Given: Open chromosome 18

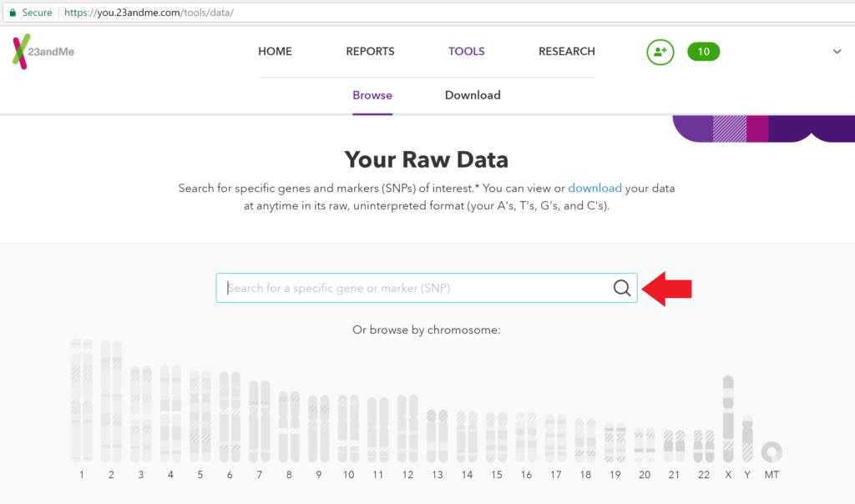Looking at the screenshot, I should point(585,441).
